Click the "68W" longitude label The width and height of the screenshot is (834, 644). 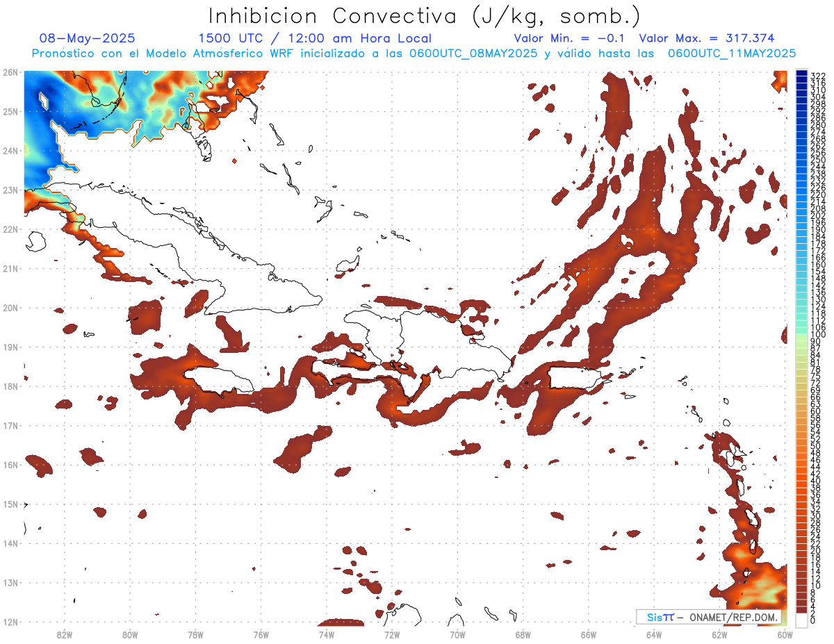(523, 634)
